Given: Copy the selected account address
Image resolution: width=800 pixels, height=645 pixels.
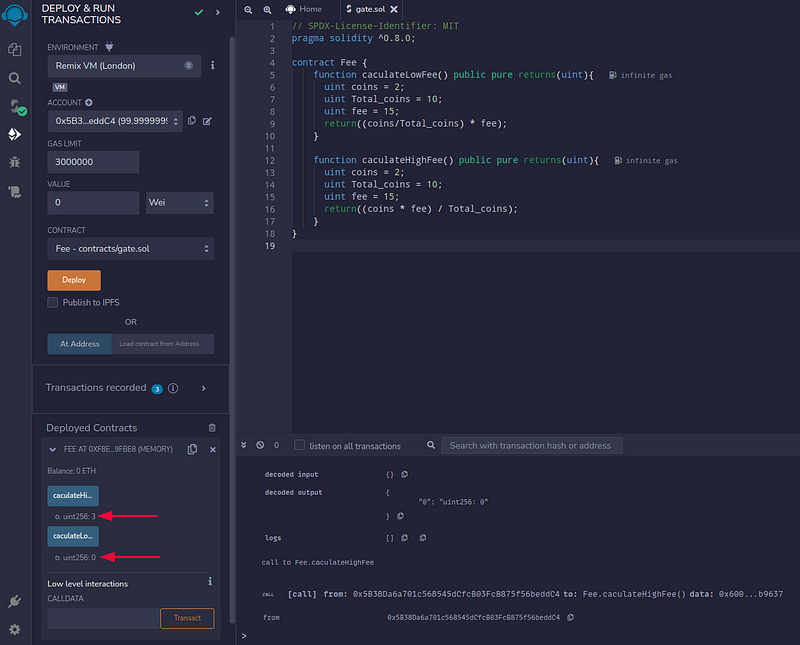Looking at the screenshot, I should tap(192, 121).
